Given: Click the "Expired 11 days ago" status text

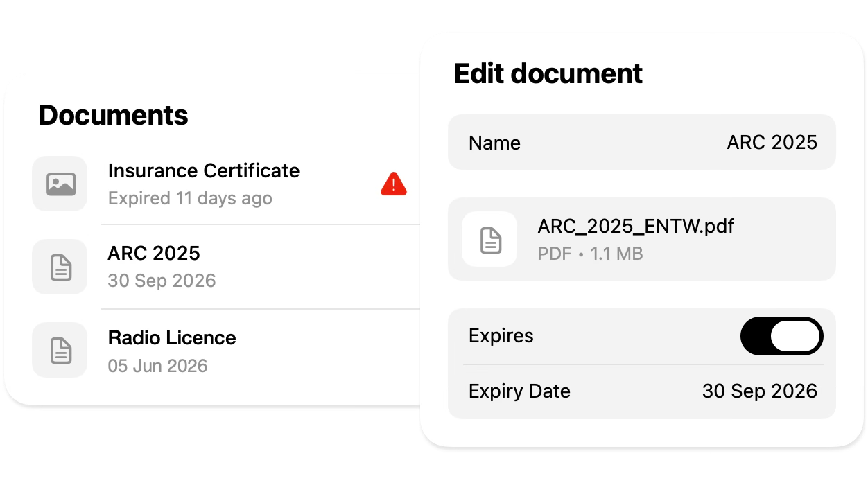Looking at the screenshot, I should click(x=190, y=199).
